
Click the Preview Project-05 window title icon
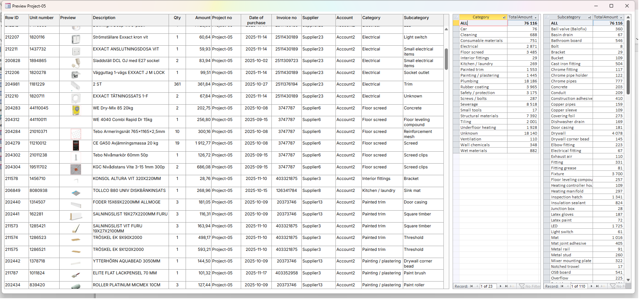coord(8,6)
